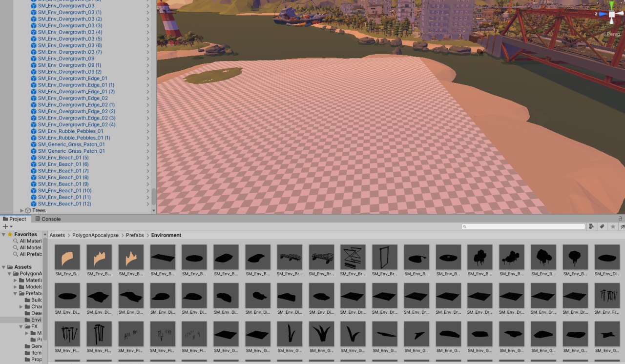Toggle hidden packages visibility eye icon
This screenshot has width=625, height=364.
(622, 227)
